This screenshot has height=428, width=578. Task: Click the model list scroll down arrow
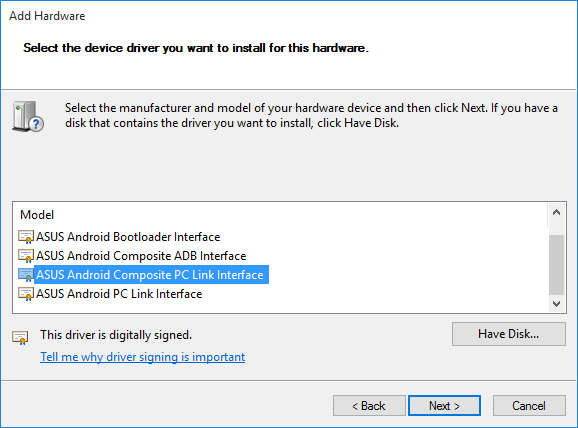[557, 304]
